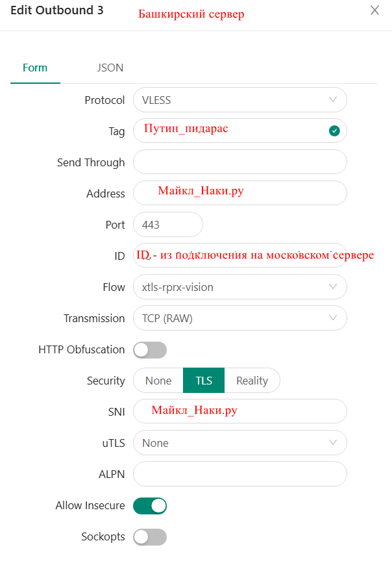Open the Flow xtls-rprx-vision dropdown
Image resolution: width=392 pixels, height=567 pixels.
click(240, 287)
